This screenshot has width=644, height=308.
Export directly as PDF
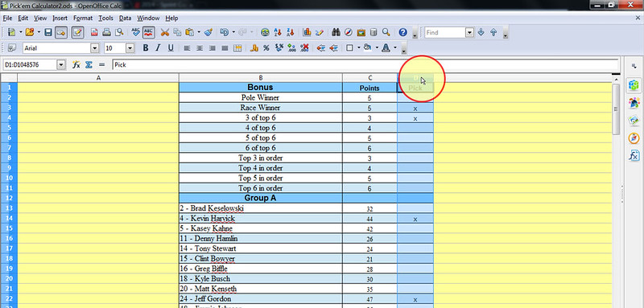pyautogui.click(x=94, y=32)
